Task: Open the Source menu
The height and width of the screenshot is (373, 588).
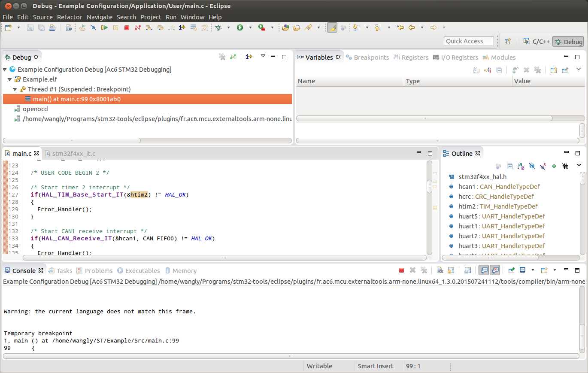Action: pos(43,17)
